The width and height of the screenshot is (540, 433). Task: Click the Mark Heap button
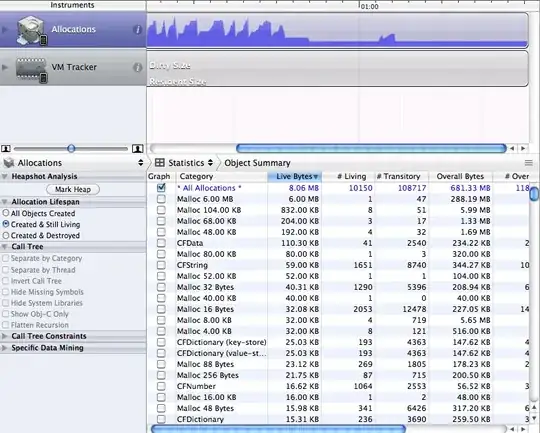[73, 189]
